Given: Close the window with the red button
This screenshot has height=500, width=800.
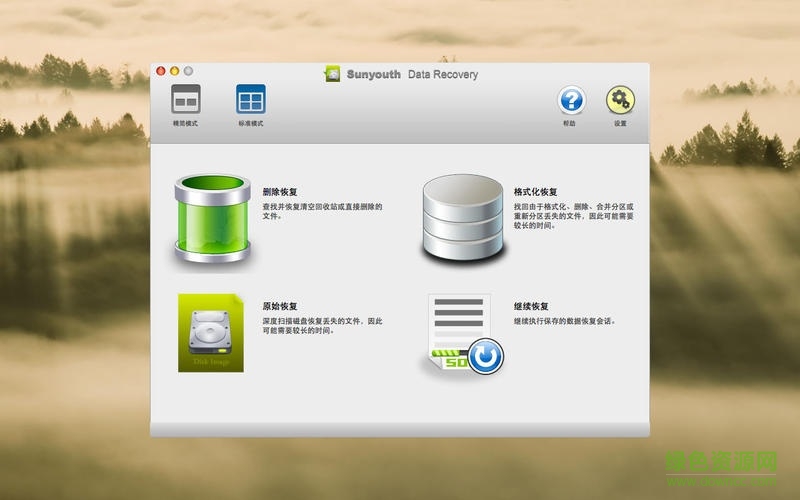Looking at the screenshot, I should point(161,71).
